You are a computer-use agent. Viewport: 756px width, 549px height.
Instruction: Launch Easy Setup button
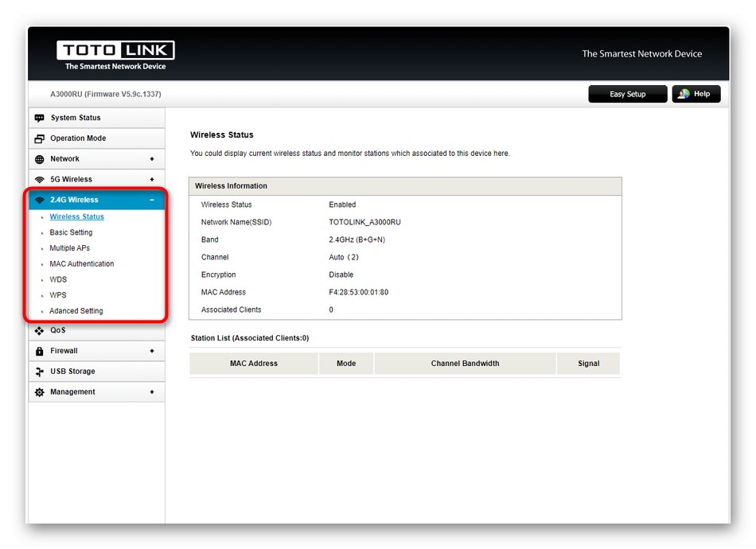click(x=628, y=94)
